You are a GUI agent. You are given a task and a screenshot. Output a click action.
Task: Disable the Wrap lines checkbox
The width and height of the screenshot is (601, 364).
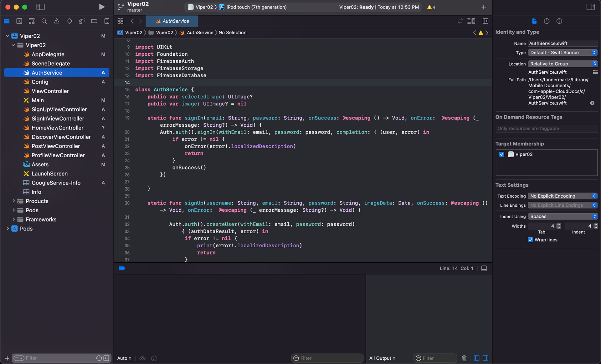(x=530, y=240)
